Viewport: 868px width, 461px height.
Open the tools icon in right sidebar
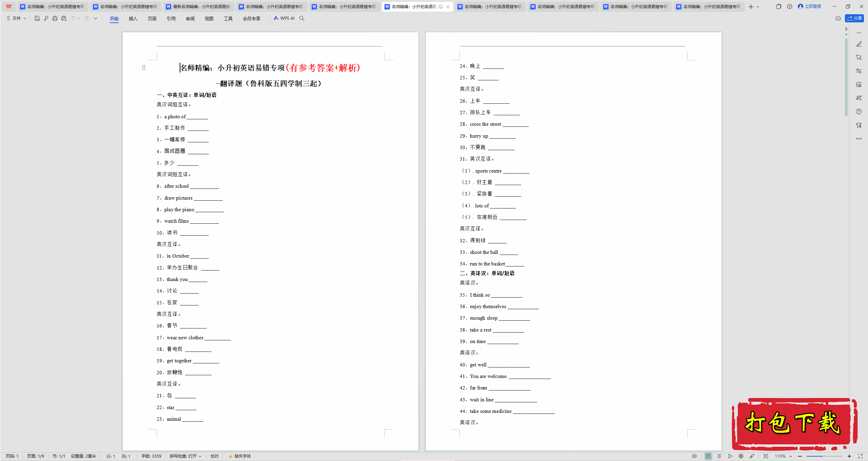pyautogui.click(x=859, y=98)
